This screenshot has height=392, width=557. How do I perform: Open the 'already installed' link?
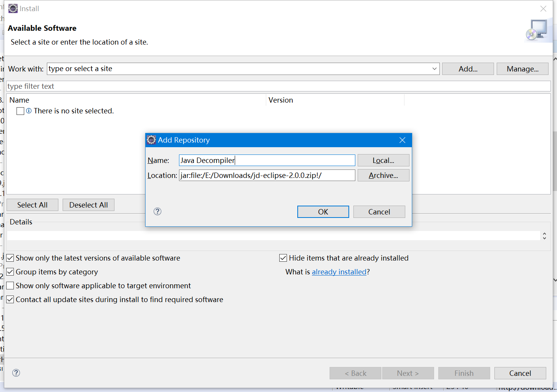click(339, 272)
